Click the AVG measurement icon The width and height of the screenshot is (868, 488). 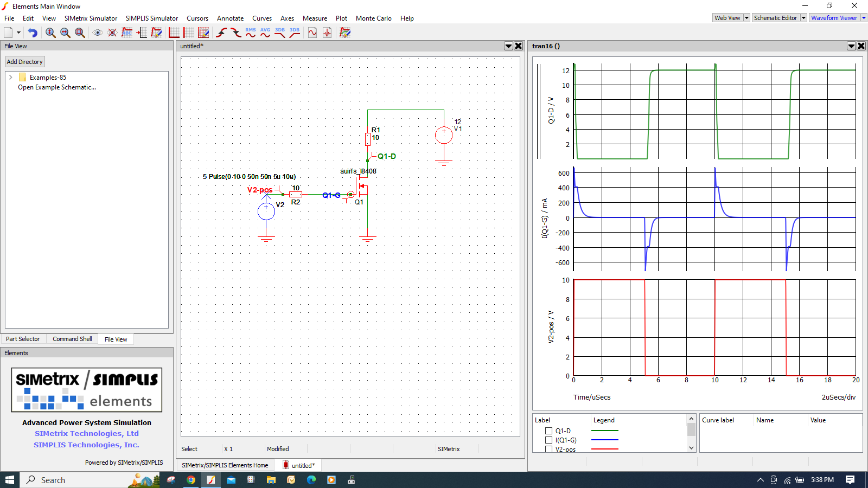tap(265, 33)
